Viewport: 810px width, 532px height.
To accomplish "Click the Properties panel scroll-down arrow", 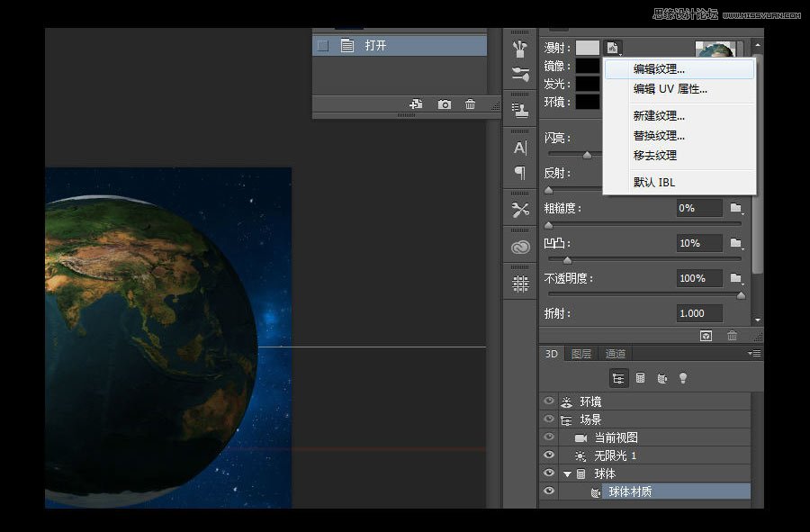I will [x=757, y=320].
